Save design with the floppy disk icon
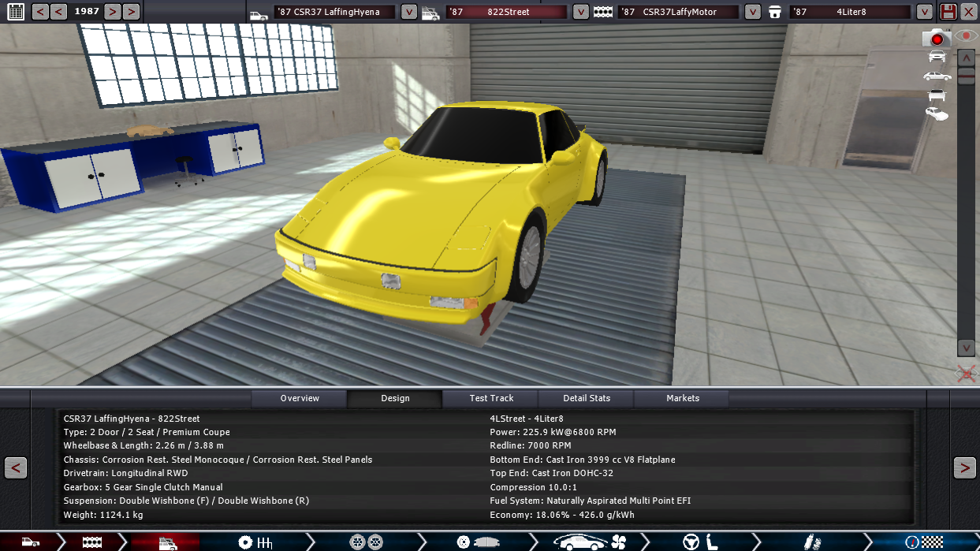The height and width of the screenshot is (551, 980). [x=948, y=12]
